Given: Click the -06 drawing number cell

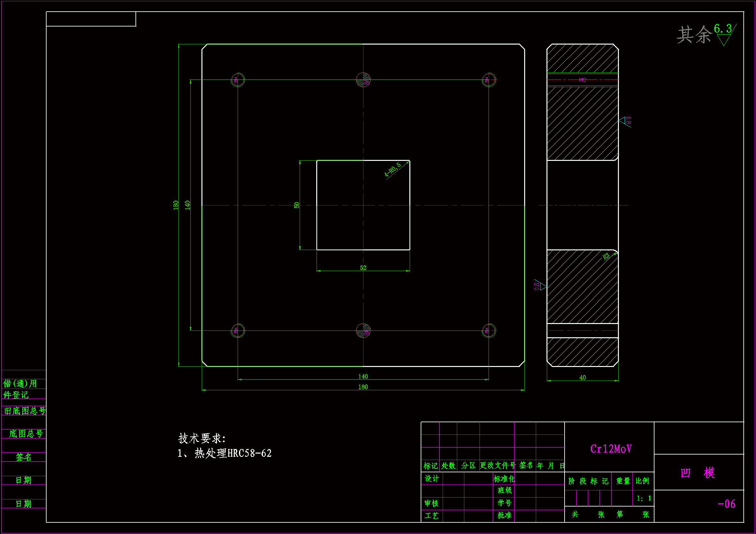Looking at the screenshot, I should click(726, 504).
